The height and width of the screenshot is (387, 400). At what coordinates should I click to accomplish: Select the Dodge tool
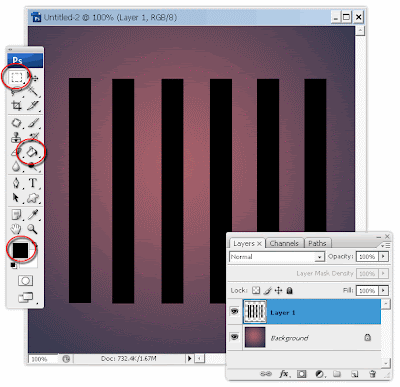[x=33, y=166]
